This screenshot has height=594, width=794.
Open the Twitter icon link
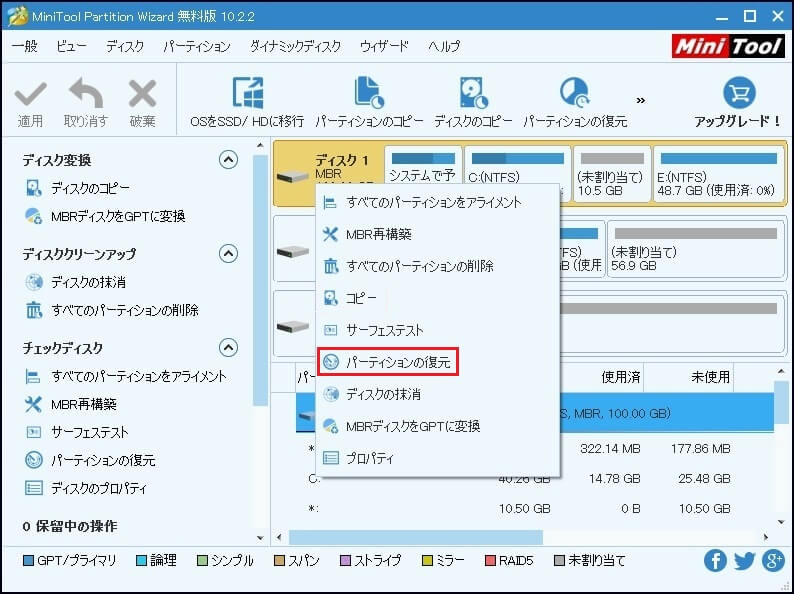tap(744, 561)
